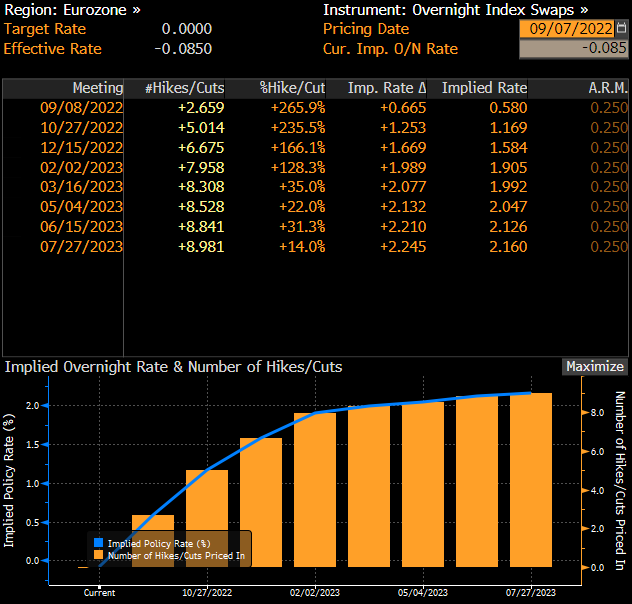Image resolution: width=632 pixels, height=604 pixels.
Task: Click the Number of Hikes/Cuts Priced In legend label
Action: [176, 554]
